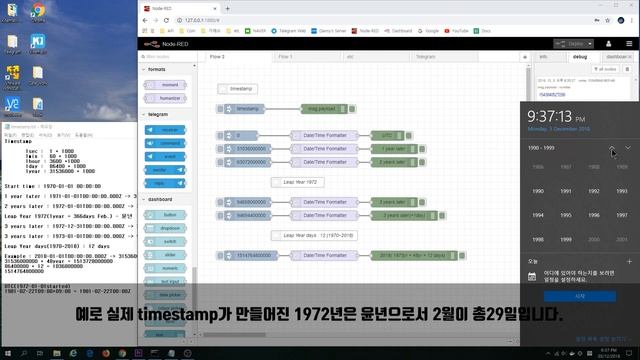This screenshot has width=640, height=360.
Task: Click the blue start button in agenda
Action: [580, 296]
